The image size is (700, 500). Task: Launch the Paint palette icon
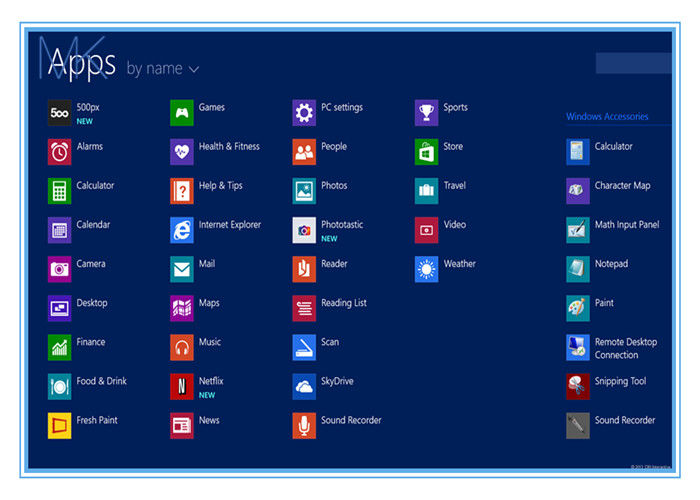coord(578,308)
